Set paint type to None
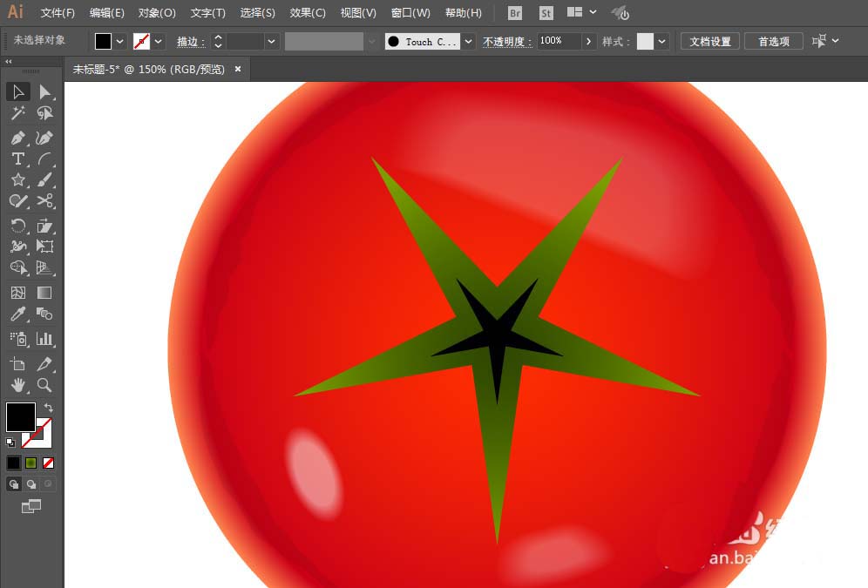The width and height of the screenshot is (868, 588). tap(48, 463)
